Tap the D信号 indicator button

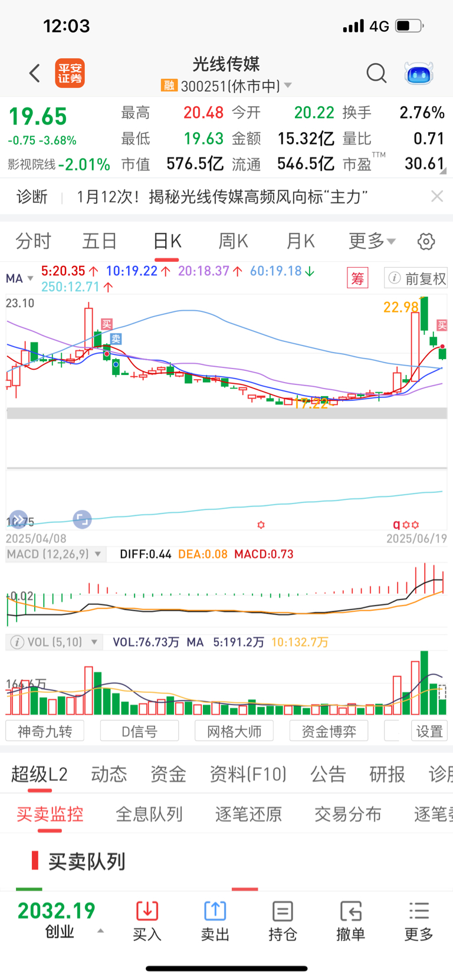click(139, 731)
